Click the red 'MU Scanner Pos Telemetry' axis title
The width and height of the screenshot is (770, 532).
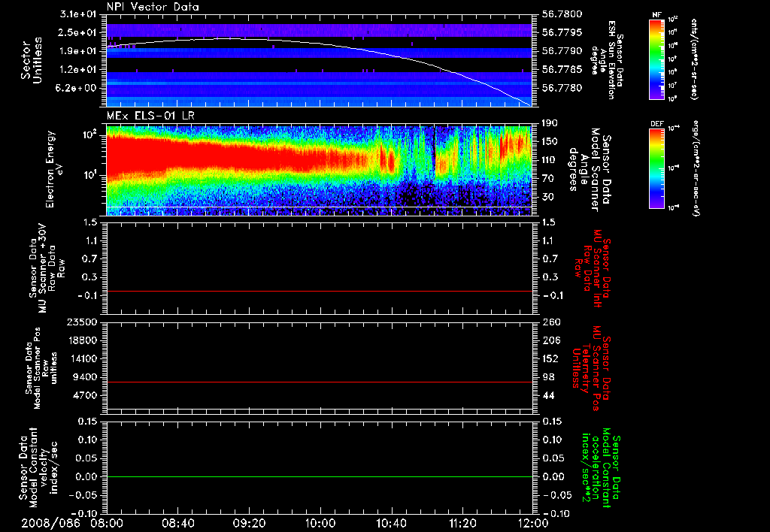(x=591, y=368)
